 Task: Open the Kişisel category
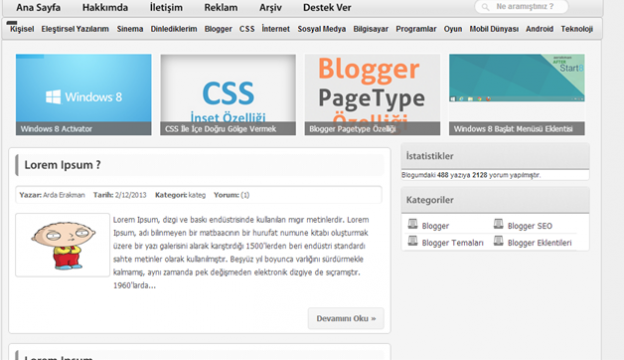click(x=22, y=29)
